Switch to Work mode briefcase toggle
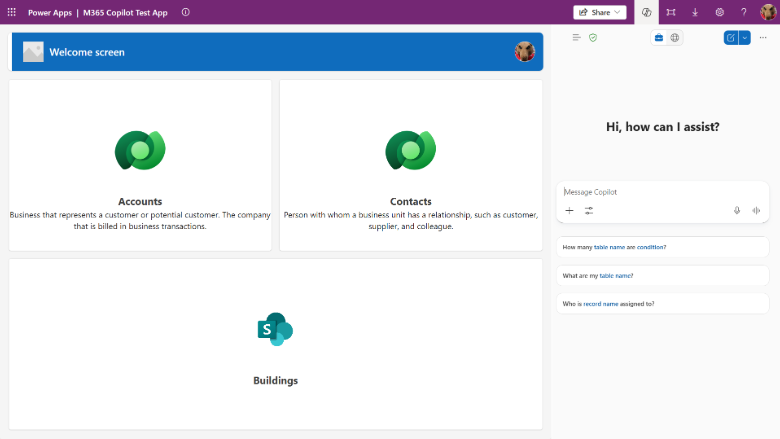The width and height of the screenshot is (780, 439). pos(659,37)
